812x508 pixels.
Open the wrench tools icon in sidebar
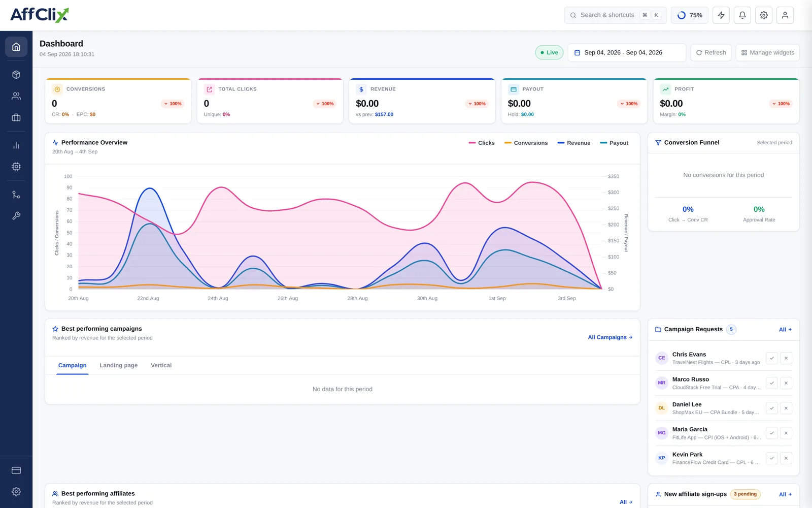[16, 216]
